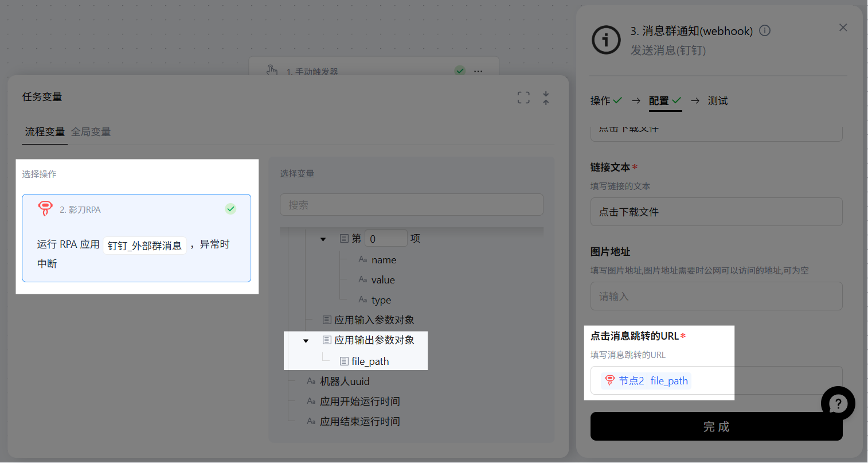Image resolution: width=868 pixels, height=463 pixels.
Task: Click the green check mark on 影刀RPA card
Action: (x=230, y=209)
